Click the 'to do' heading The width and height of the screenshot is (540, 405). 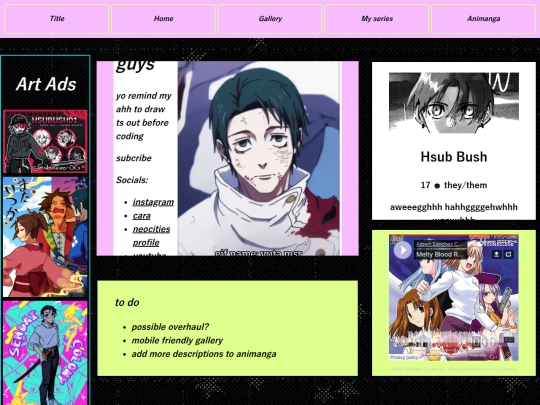click(127, 302)
